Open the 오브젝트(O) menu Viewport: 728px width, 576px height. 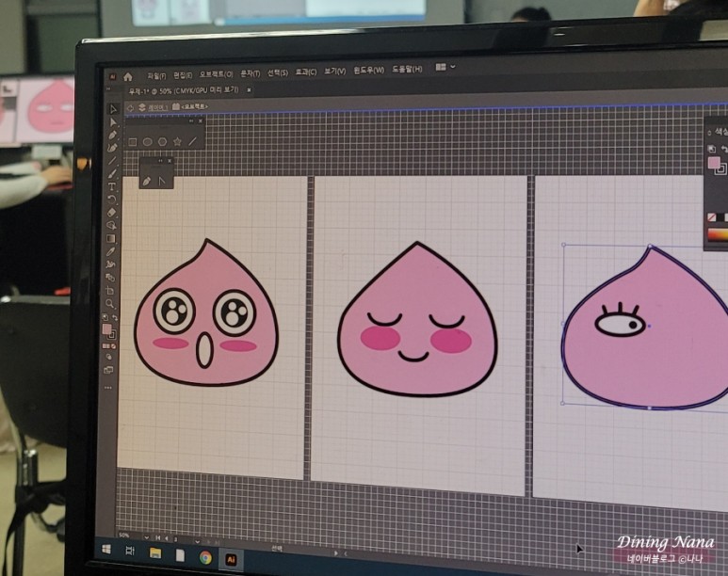point(217,74)
